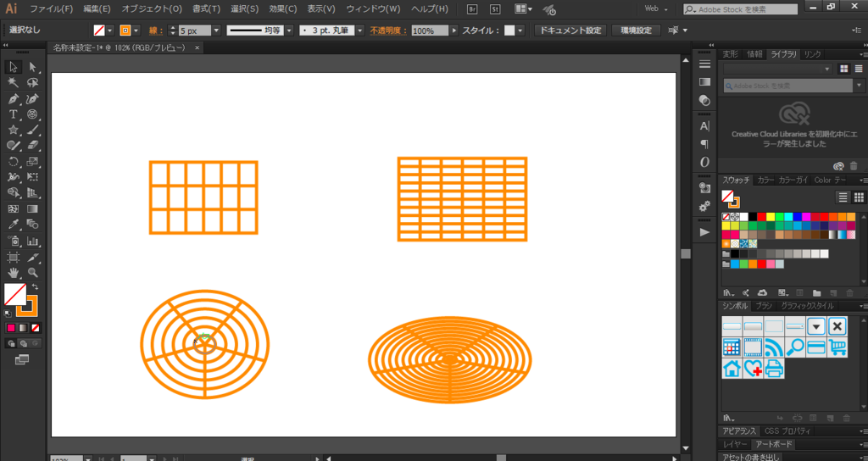This screenshot has height=461, width=868.
Task: Open the Bridge (Br) button
Action: click(x=471, y=8)
